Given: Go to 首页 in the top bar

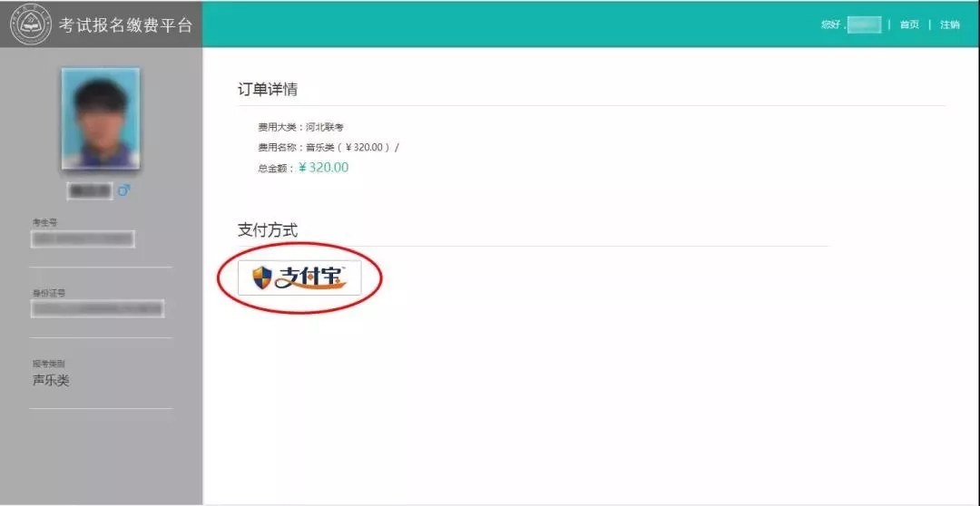Looking at the screenshot, I should [x=909, y=25].
